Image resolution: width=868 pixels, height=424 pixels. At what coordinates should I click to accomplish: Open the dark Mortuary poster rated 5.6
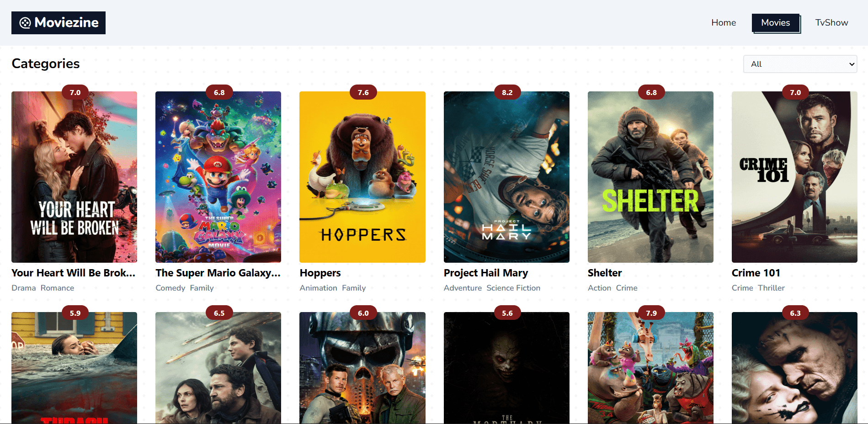click(506, 368)
